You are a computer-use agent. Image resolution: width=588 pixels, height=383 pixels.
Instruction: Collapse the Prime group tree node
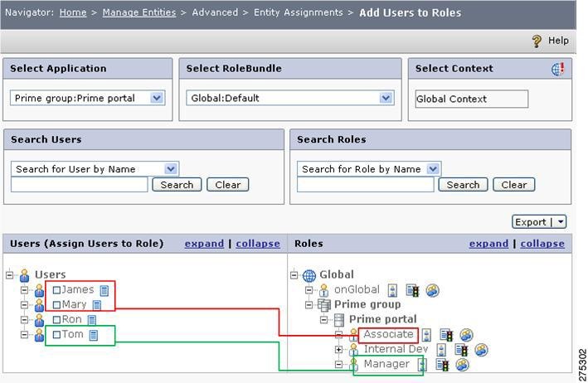click(309, 305)
